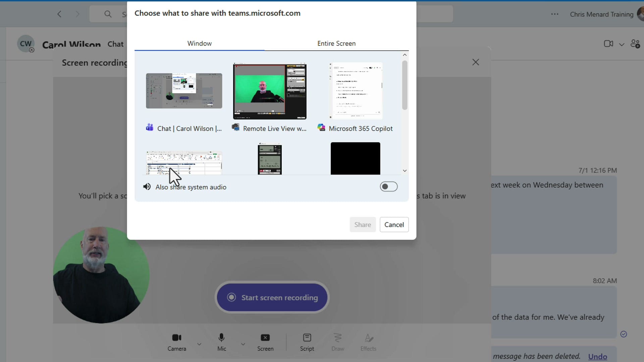Click the scroll down arrow in window list
The width and height of the screenshot is (644, 362).
(x=405, y=171)
